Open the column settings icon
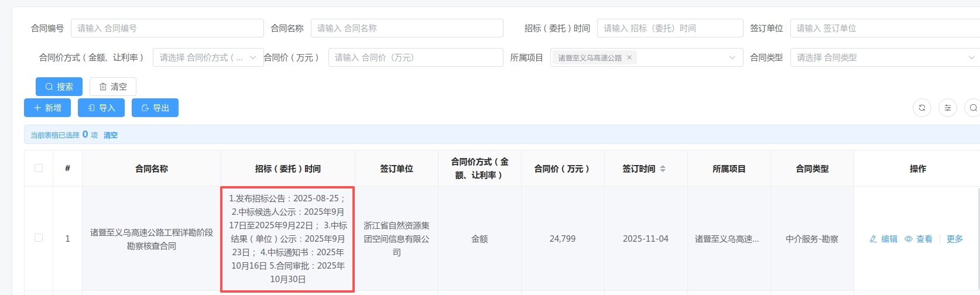 coord(947,108)
